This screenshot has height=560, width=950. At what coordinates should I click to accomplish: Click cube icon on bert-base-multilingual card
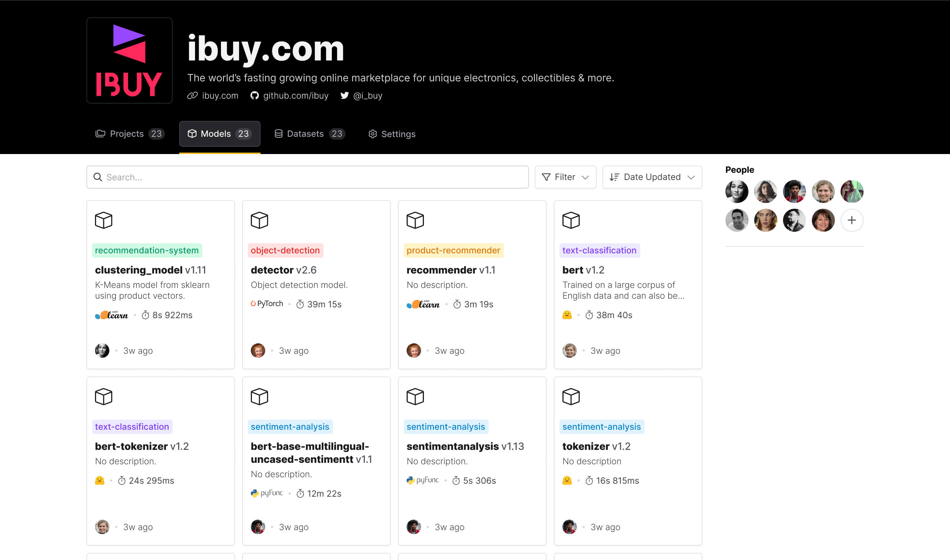(x=259, y=396)
